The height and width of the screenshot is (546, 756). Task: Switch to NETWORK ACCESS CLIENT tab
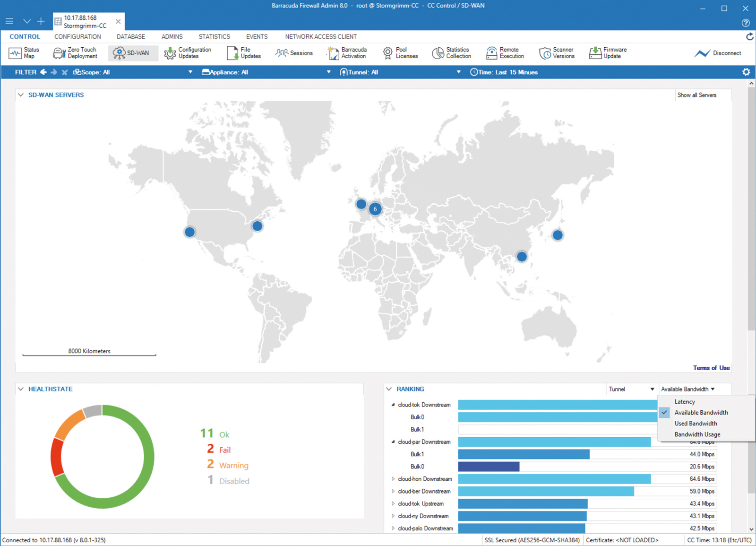321,36
